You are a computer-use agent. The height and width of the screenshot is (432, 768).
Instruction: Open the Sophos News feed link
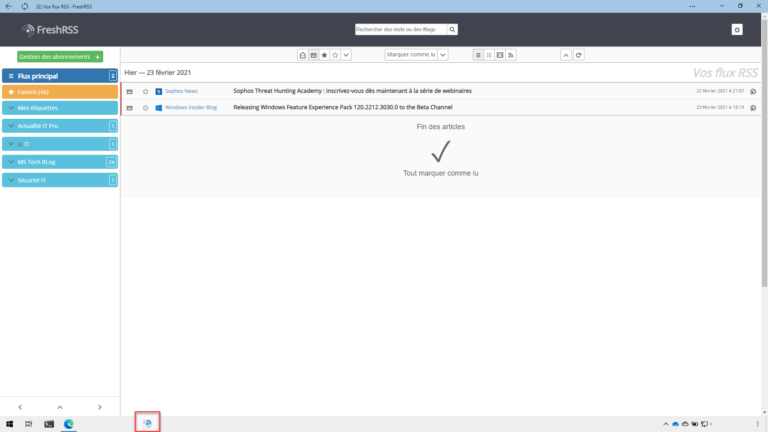(181, 91)
